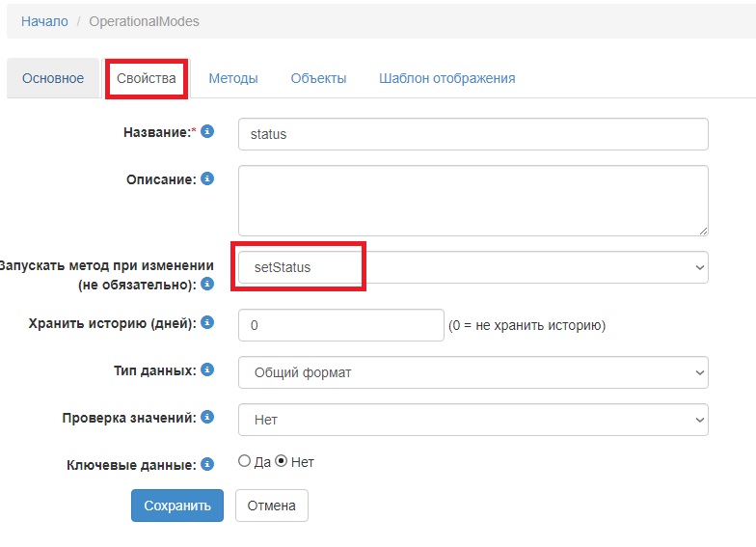Image resolution: width=756 pixels, height=547 pixels.
Task: Click info icon beside Хранить историю label
Action: coord(207,322)
